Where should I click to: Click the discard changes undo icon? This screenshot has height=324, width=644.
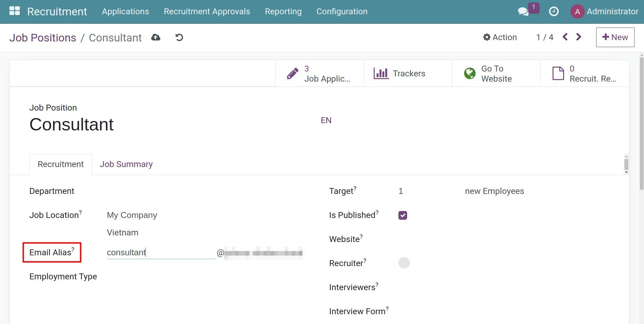[179, 37]
